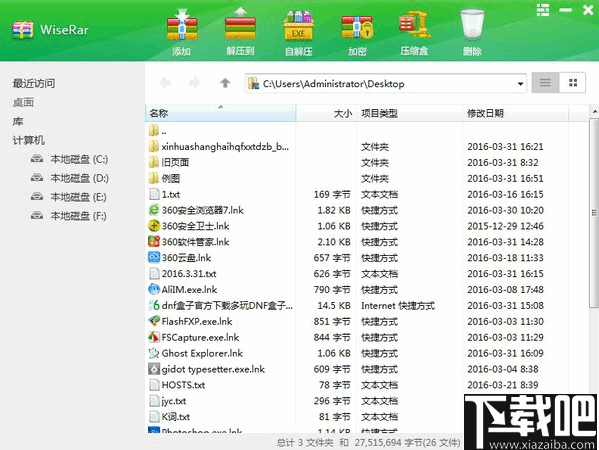Click size cell 169 字节
The image size is (599, 450).
click(332, 194)
